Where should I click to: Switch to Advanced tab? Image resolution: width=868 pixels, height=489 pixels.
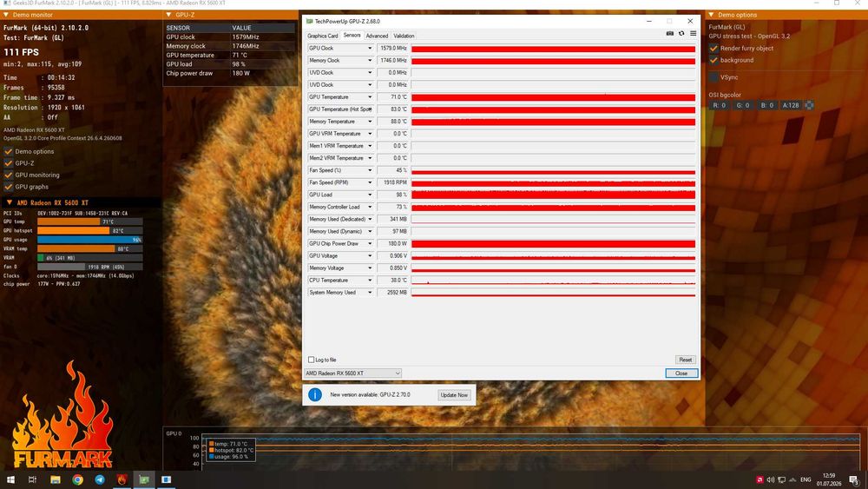pyautogui.click(x=377, y=36)
